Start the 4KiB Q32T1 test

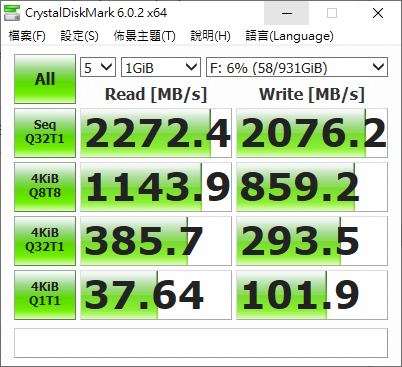(45, 241)
